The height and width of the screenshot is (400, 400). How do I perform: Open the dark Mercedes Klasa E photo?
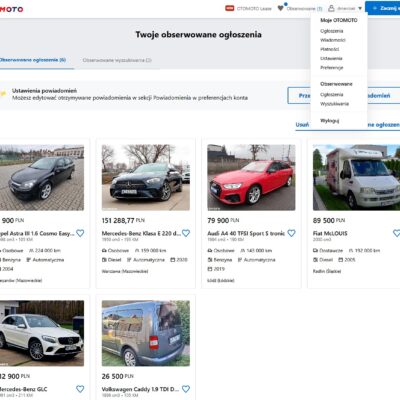[x=146, y=177]
